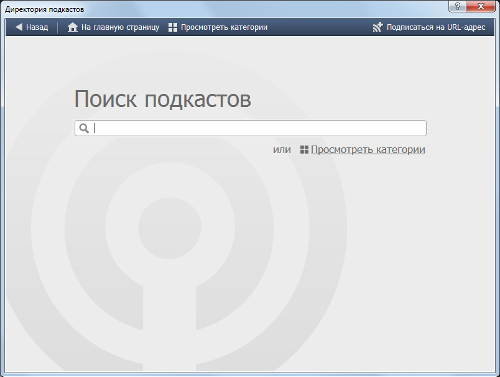Click the magnifier icon in search box
500x377 pixels.
pyautogui.click(x=84, y=128)
